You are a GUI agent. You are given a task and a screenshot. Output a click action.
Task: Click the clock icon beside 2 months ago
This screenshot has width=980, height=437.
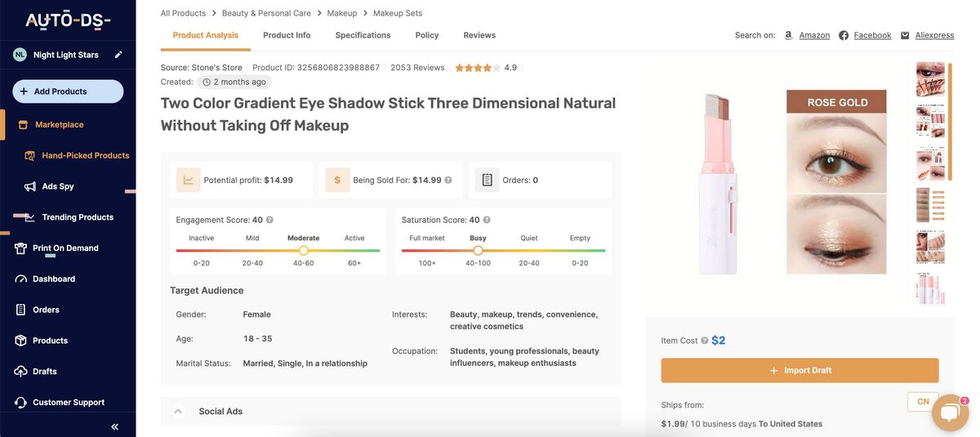207,82
